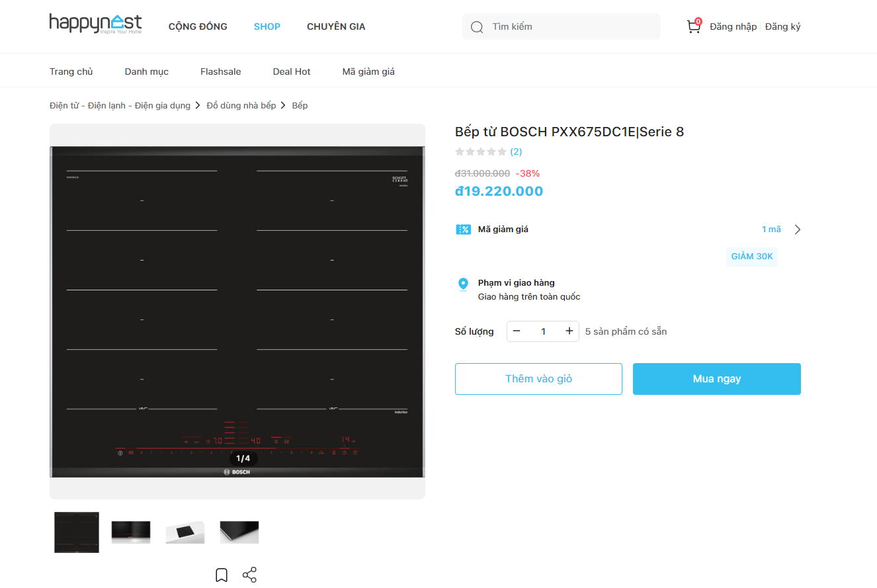This screenshot has width=877, height=588.
Task: Click the product title Bếp từ BOSCH
Action: 569,132
